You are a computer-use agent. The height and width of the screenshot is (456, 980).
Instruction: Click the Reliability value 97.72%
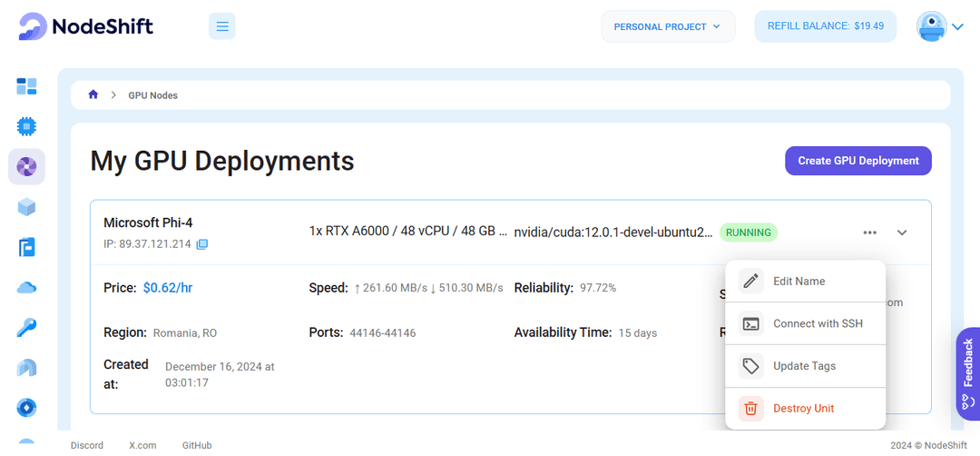(597, 288)
